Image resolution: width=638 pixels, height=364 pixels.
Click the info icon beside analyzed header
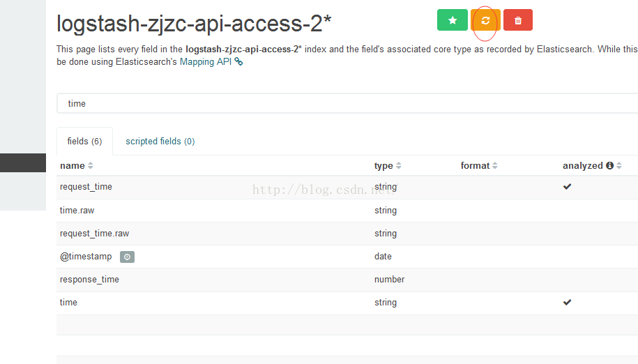pyautogui.click(x=609, y=165)
